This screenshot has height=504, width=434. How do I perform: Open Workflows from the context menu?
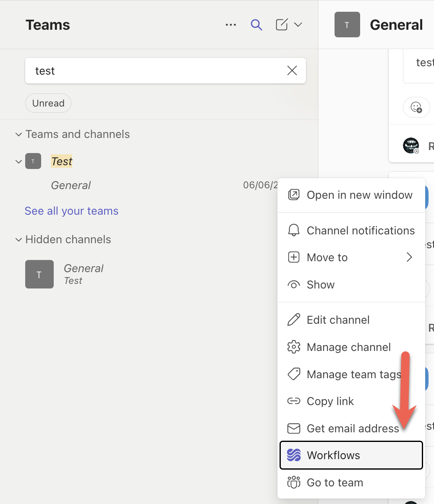351,455
